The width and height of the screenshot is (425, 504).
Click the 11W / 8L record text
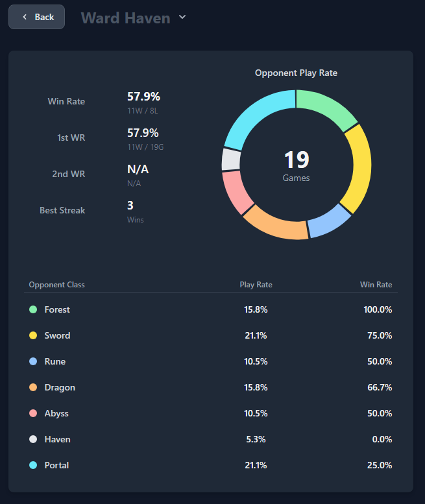pyautogui.click(x=142, y=111)
